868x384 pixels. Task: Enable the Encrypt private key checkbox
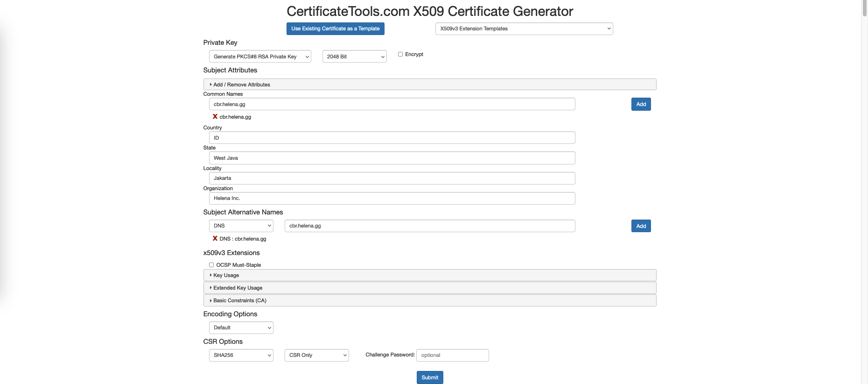[400, 54]
